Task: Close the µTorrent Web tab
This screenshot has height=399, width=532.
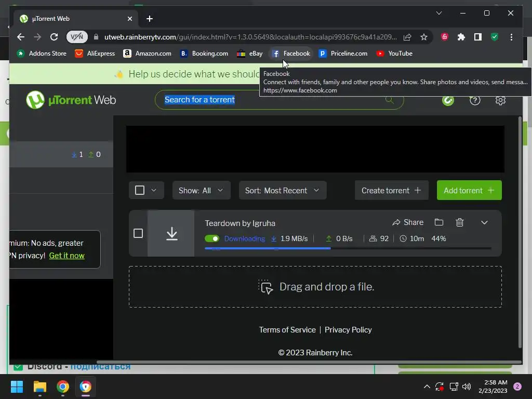Action: [x=129, y=19]
